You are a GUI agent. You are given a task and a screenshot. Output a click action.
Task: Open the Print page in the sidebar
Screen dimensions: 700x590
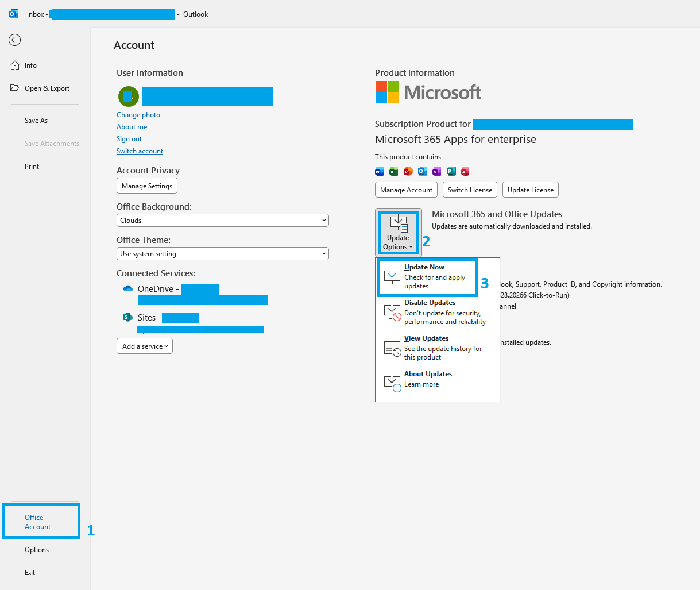(x=32, y=167)
